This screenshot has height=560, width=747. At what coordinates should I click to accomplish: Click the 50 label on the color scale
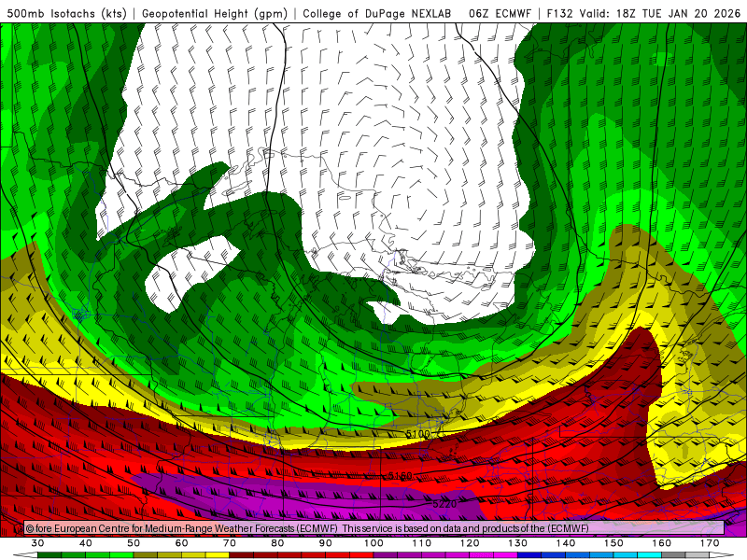tap(134, 543)
